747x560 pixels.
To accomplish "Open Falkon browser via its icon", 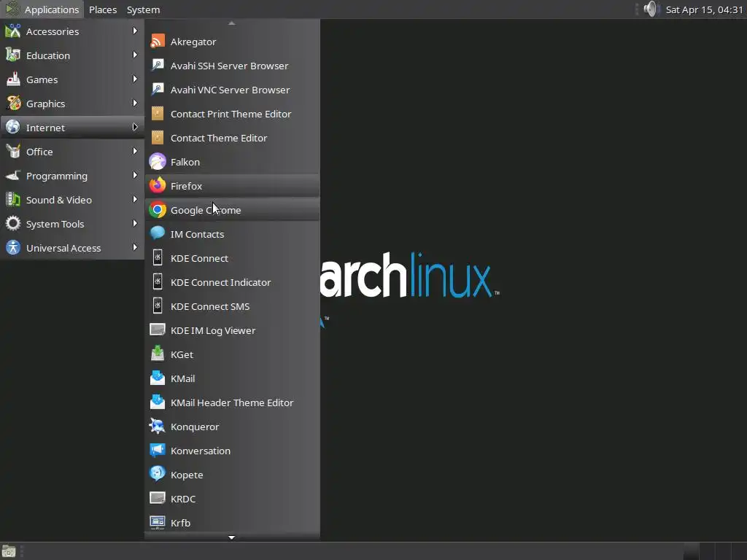I will (158, 162).
